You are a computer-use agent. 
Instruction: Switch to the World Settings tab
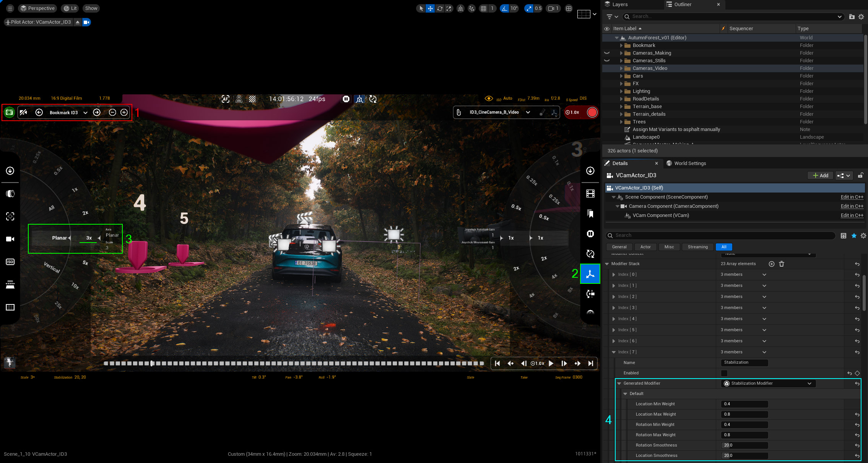click(689, 163)
